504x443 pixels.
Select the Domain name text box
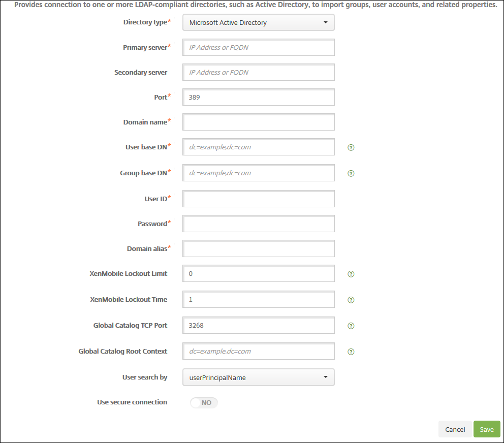coord(258,122)
